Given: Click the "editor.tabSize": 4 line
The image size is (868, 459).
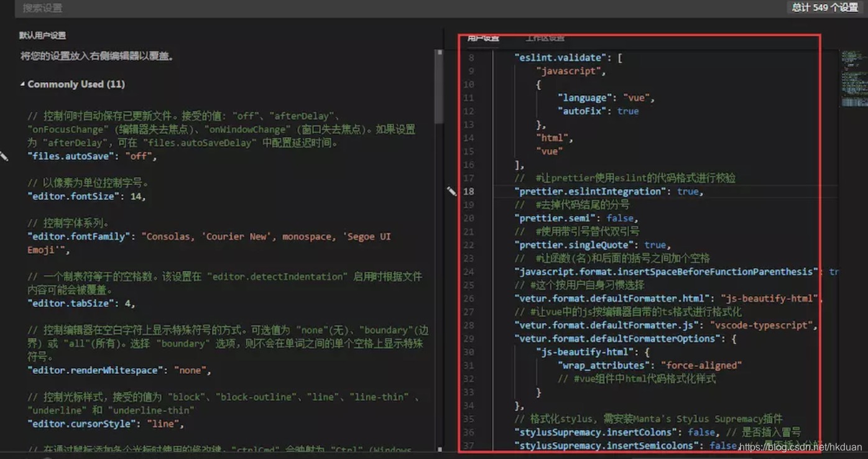Looking at the screenshot, I should click(81, 304).
